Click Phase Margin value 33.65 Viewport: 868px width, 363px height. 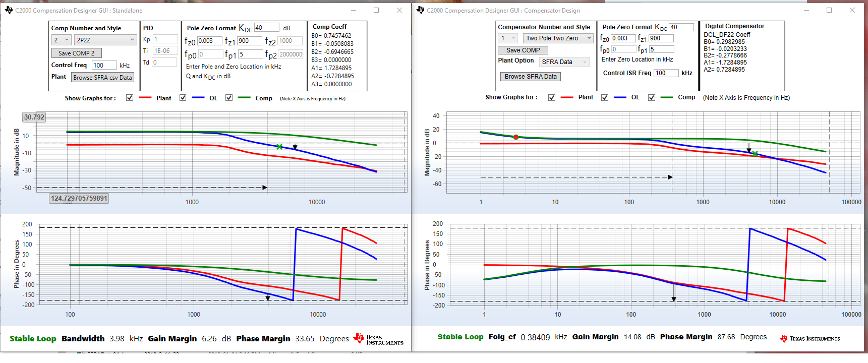click(x=305, y=339)
